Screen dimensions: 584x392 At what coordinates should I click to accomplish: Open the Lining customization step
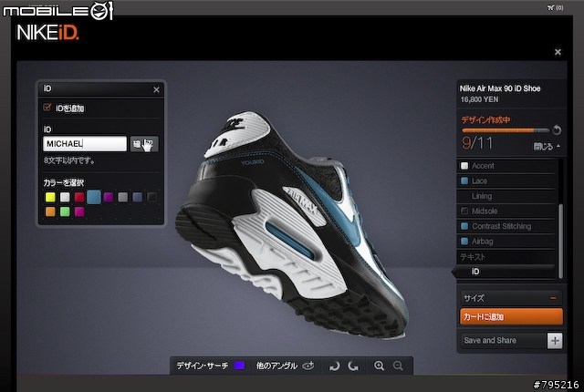506,196
